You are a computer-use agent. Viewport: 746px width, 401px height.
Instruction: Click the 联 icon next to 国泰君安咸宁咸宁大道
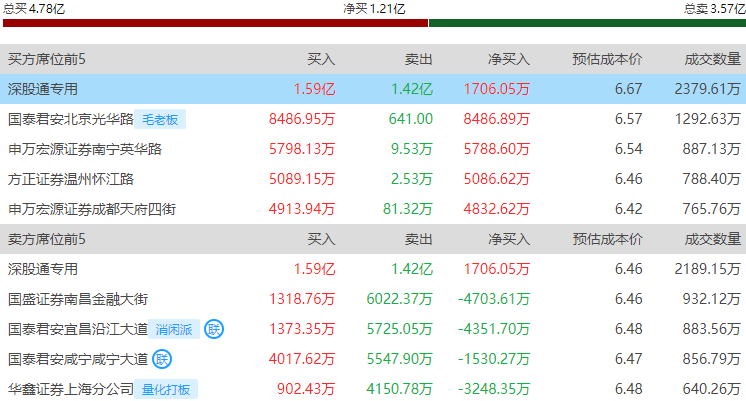coord(162,359)
